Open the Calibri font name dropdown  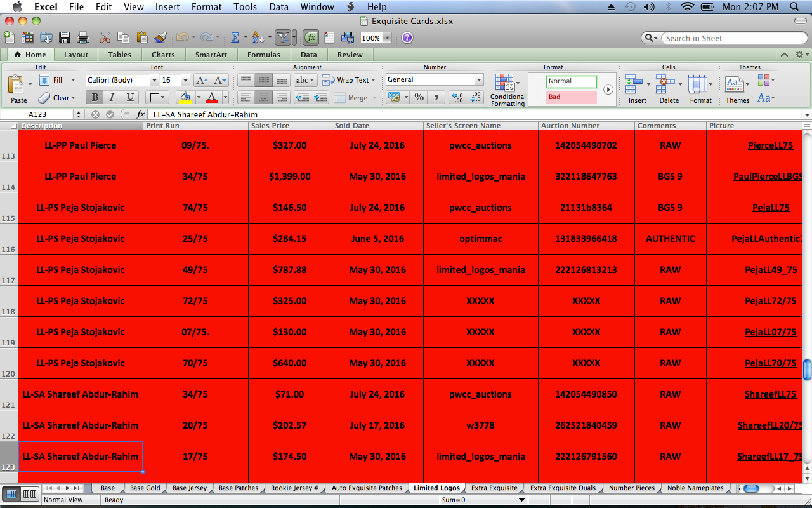point(154,80)
